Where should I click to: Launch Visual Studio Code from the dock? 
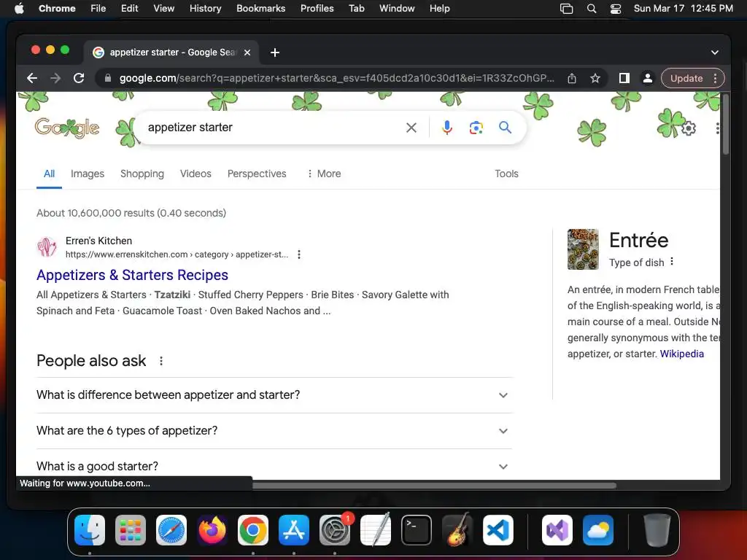coord(498,530)
